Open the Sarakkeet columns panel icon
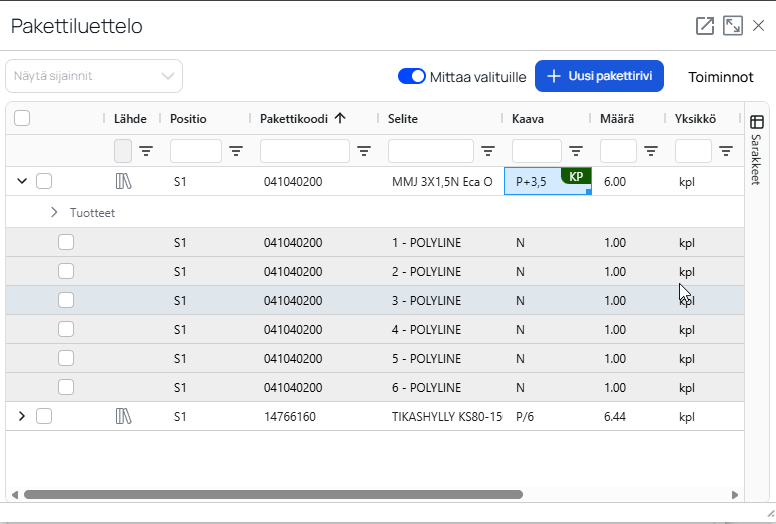 (757, 122)
